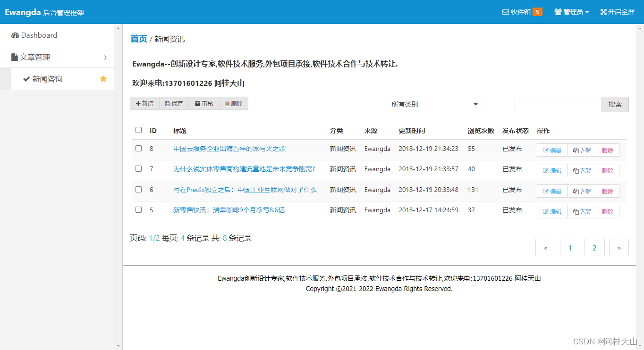Click the fullscreen arrows icon for 开启全屏
This screenshot has height=350, width=644.
click(603, 12)
